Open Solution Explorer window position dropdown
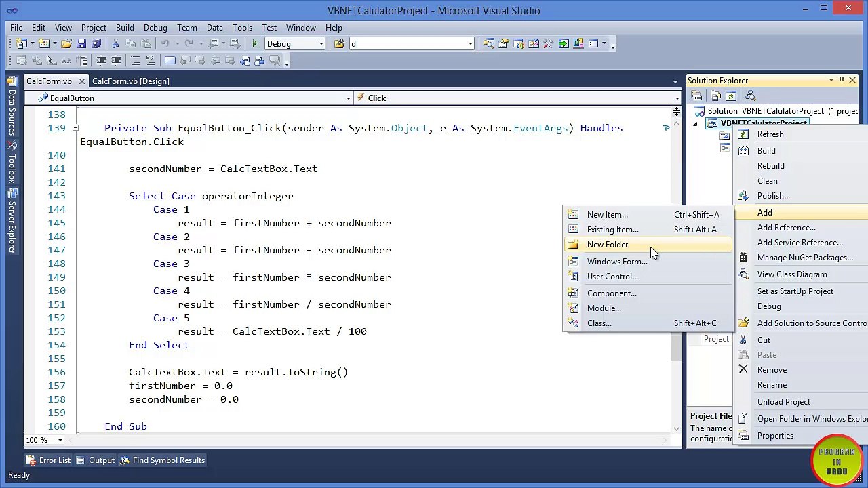The height and width of the screenshot is (488, 868). pos(831,81)
